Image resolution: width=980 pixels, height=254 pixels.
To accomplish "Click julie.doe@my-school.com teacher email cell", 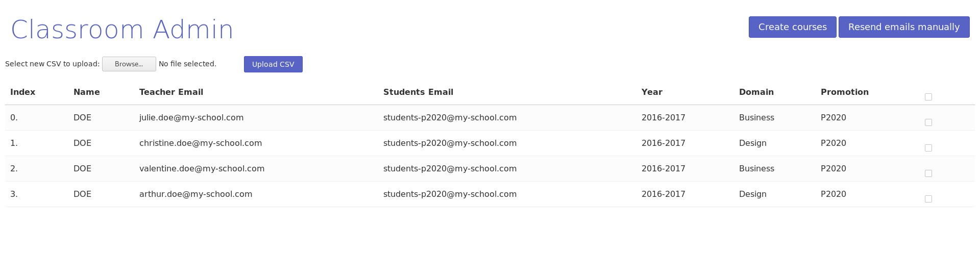I will (x=191, y=118).
